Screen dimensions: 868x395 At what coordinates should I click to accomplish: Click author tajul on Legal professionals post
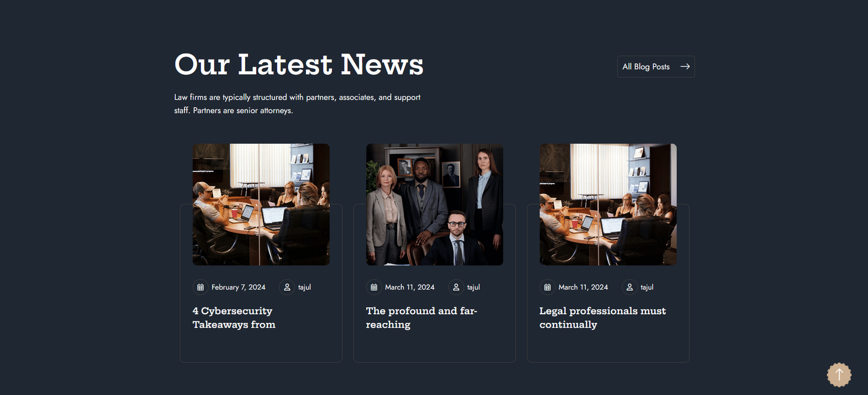pos(647,287)
